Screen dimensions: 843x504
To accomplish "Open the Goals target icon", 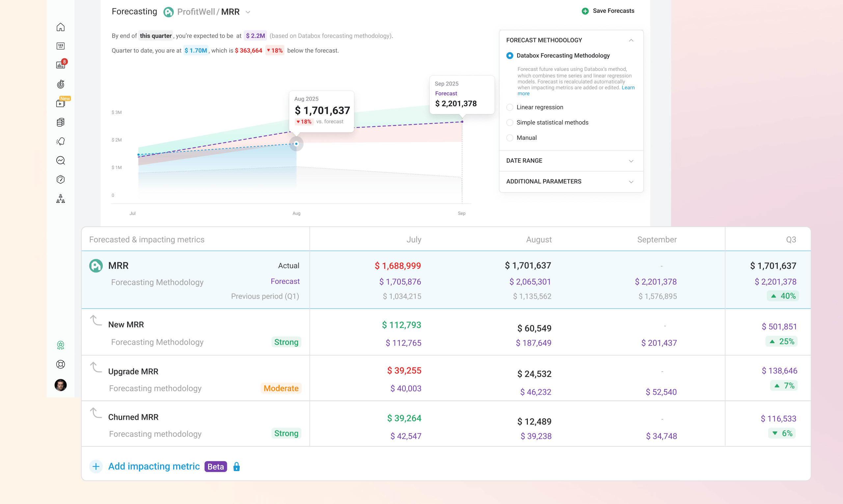I will click(x=61, y=84).
